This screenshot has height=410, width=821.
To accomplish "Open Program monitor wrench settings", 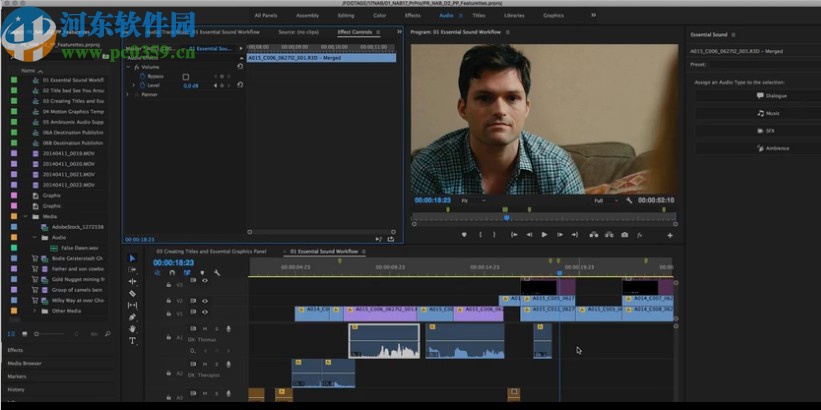I will [629, 200].
